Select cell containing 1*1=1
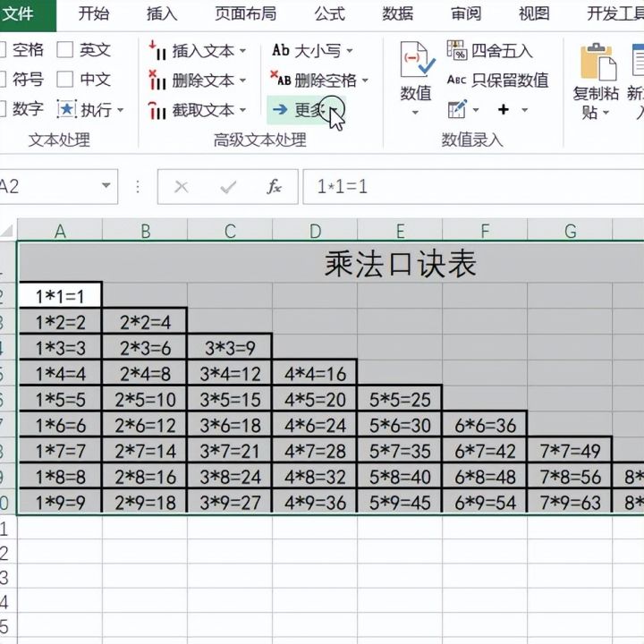Screen dimensions: 644x644 [60, 296]
